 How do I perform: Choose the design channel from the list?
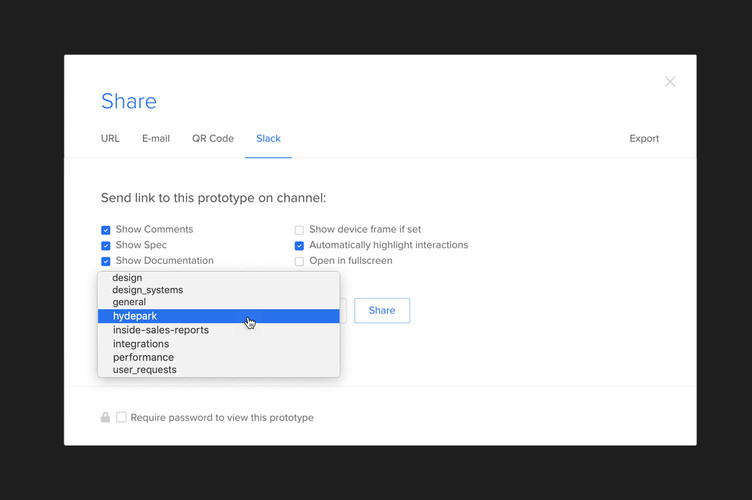(219, 278)
